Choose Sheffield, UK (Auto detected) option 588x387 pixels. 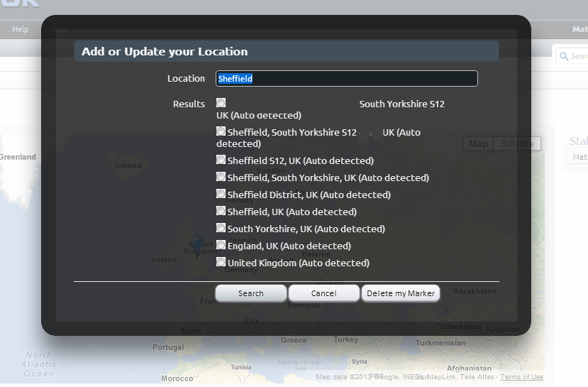221,211
